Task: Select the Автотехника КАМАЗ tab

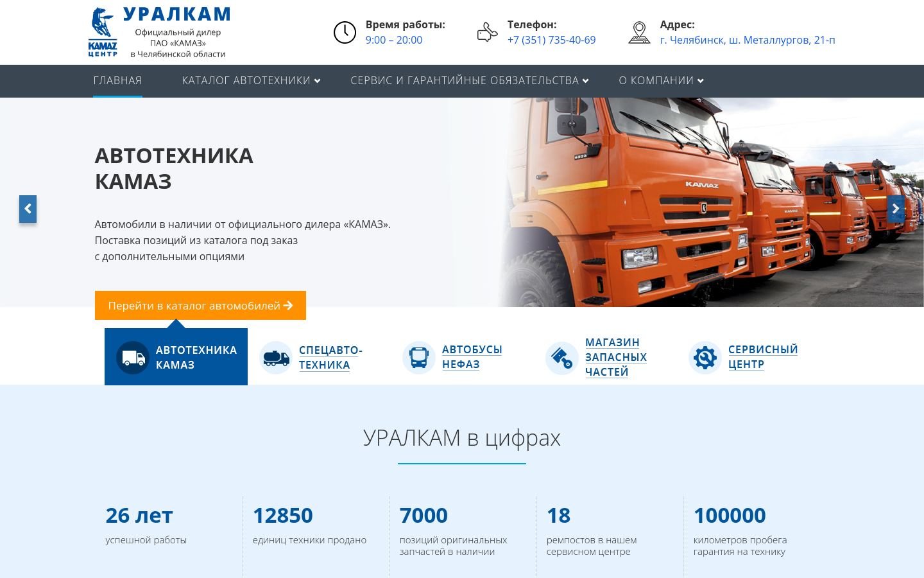Action: [x=176, y=357]
